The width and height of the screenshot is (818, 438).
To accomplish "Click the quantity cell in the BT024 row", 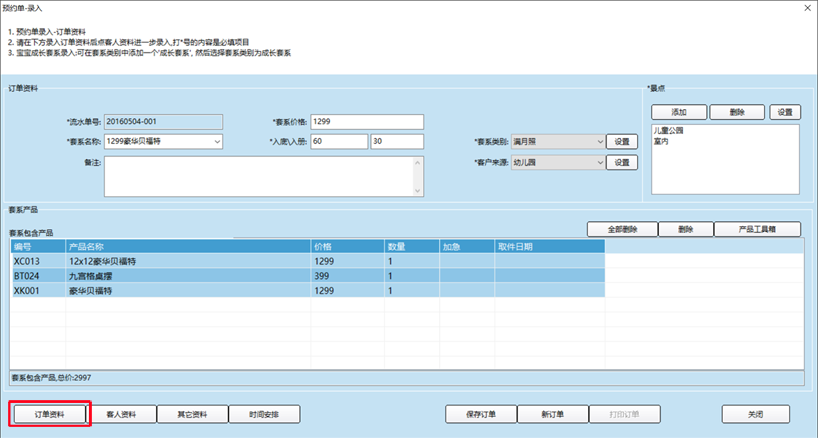I will 412,276.
